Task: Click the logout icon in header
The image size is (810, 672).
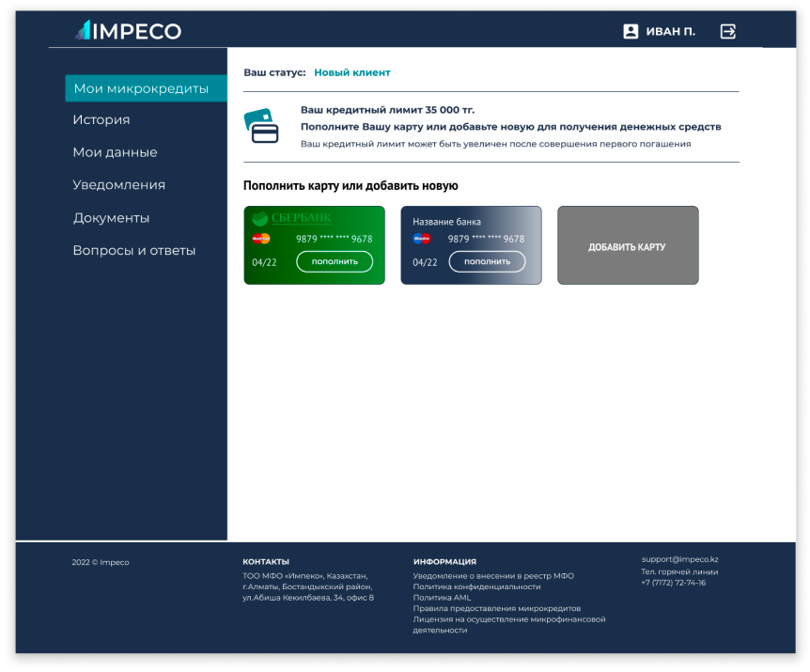Action: pyautogui.click(x=727, y=32)
